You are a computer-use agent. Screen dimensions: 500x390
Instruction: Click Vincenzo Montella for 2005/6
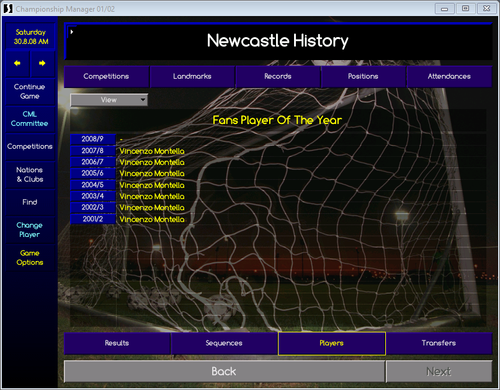pyautogui.click(x=152, y=174)
